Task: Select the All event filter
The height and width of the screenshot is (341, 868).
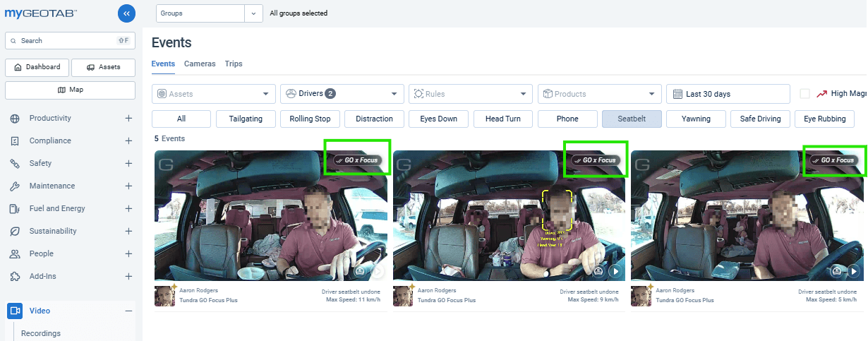Action: coord(181,119)
